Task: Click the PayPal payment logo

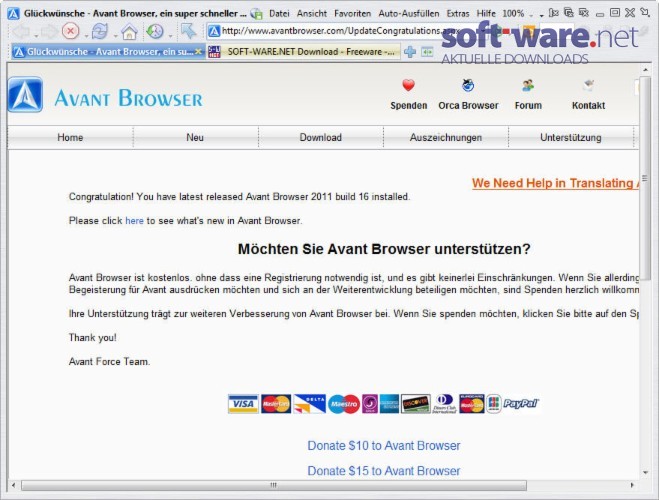Action: pos(521,404)
